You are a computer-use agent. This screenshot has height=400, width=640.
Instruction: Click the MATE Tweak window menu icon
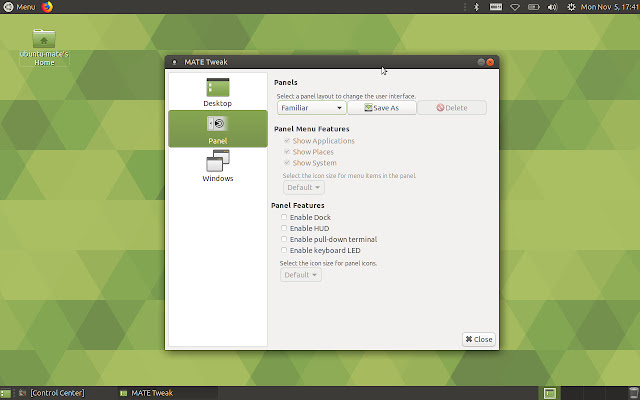(x=174, y=62)
